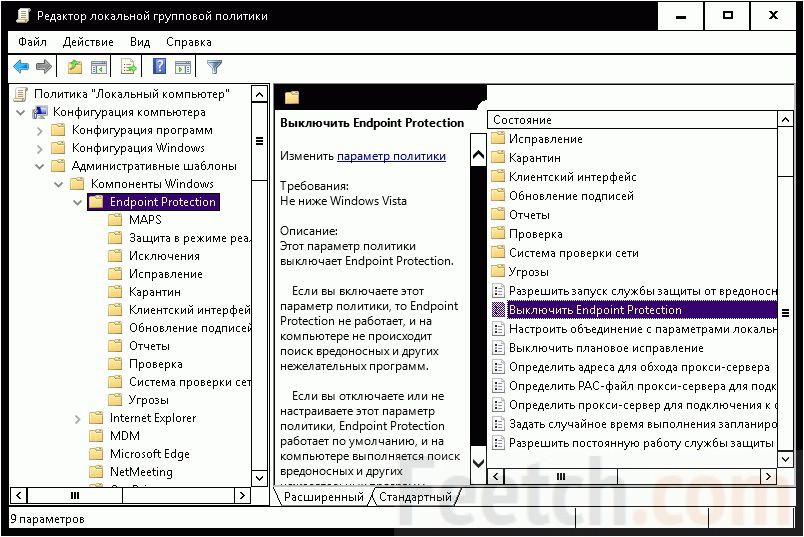
Task: Collapse the Административные шаблоны node
Action: (x=39, y=166)
